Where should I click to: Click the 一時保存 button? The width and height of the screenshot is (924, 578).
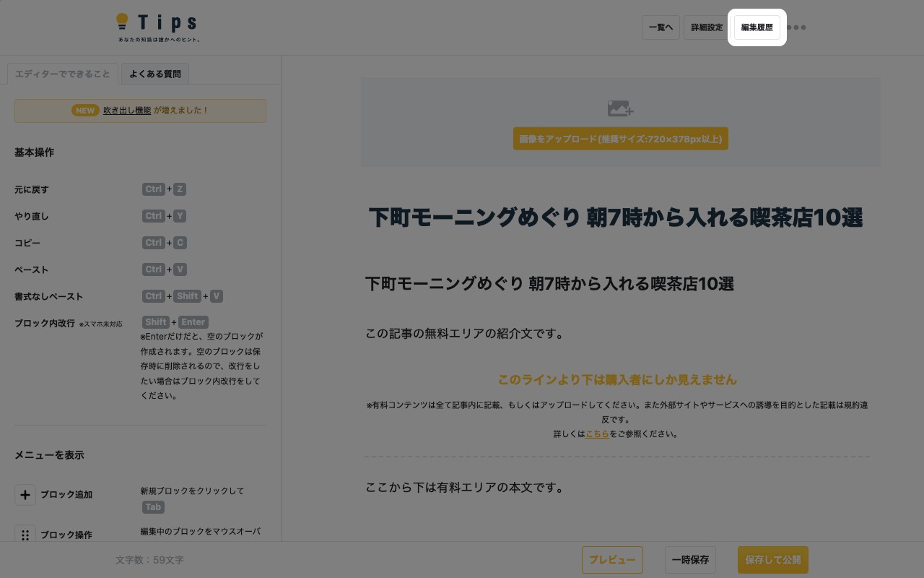tap(690, 560)
